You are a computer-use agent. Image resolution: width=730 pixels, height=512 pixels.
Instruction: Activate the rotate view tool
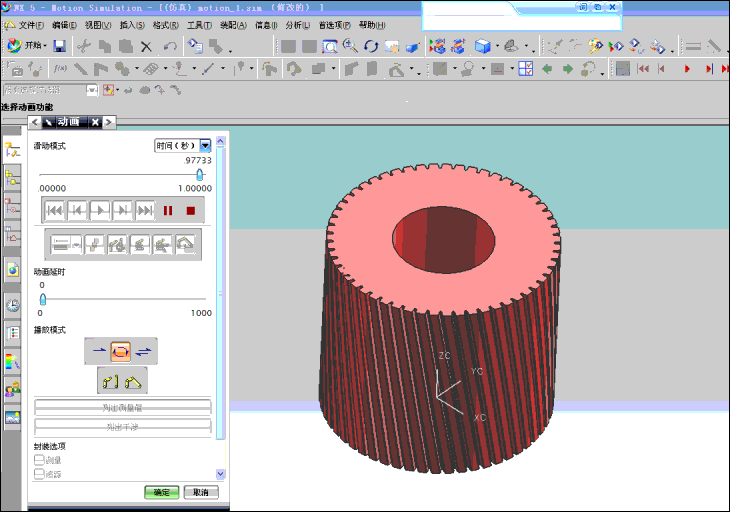371,46
